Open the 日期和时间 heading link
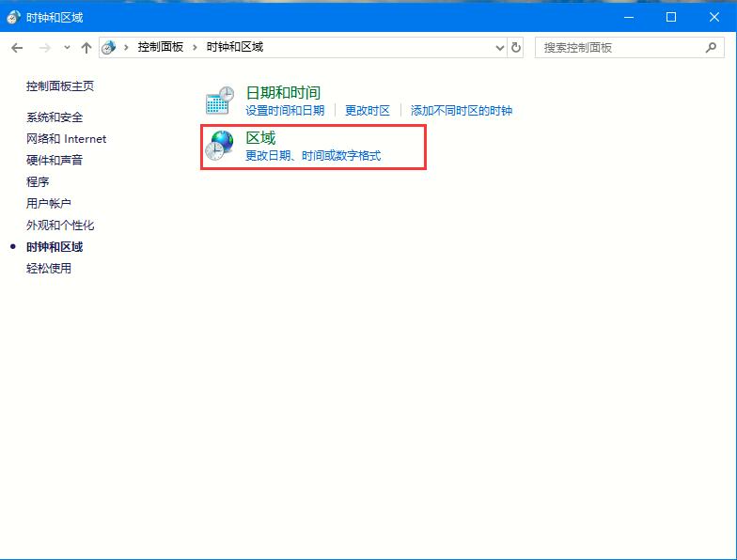This screenshot has width=737, height=560. click(x=282, y=92)
